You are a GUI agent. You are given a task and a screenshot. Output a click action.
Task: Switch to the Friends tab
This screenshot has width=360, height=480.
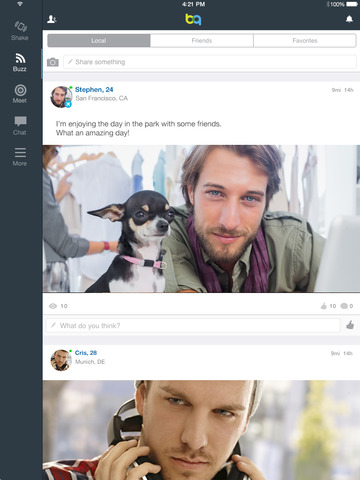click(x=202, y=41)
